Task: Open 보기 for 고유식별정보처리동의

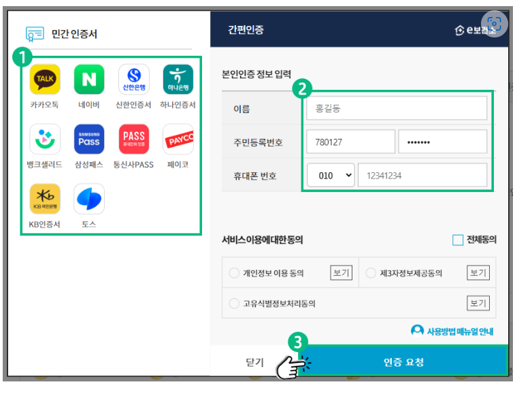Action: (478, 303)
